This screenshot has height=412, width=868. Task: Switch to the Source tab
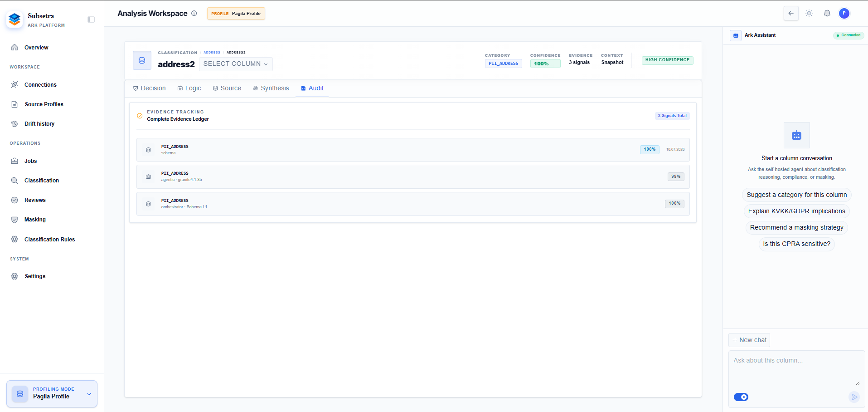pos(227,88)
